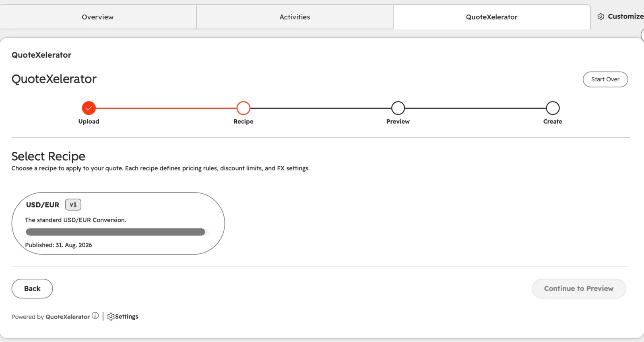Click the Back button
Screen dimensions: 644x342
pos(32,288)
